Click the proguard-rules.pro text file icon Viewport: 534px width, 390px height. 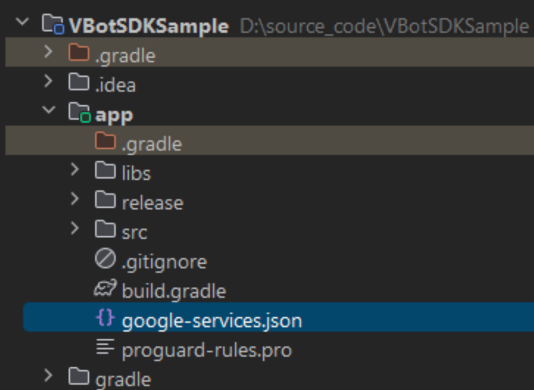tap(105, 347)
